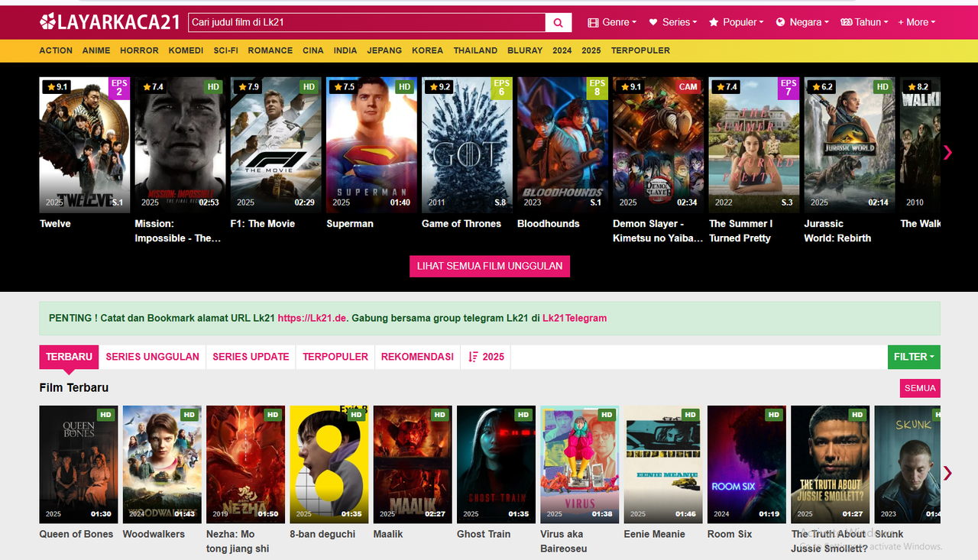Viewport: 978px width, 560px height.
Task: Go to the CINA category
Action: coord(313,50)
